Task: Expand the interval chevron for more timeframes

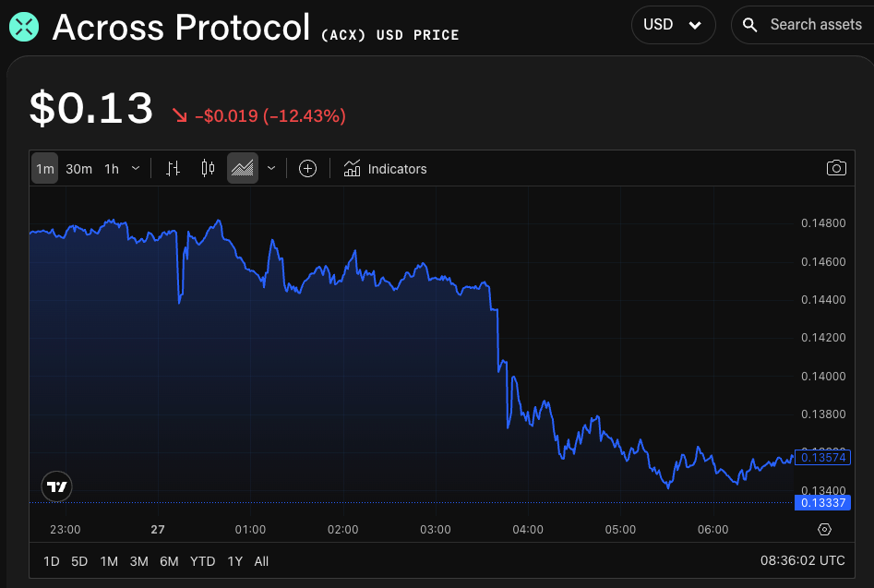Action: point(135,168)
